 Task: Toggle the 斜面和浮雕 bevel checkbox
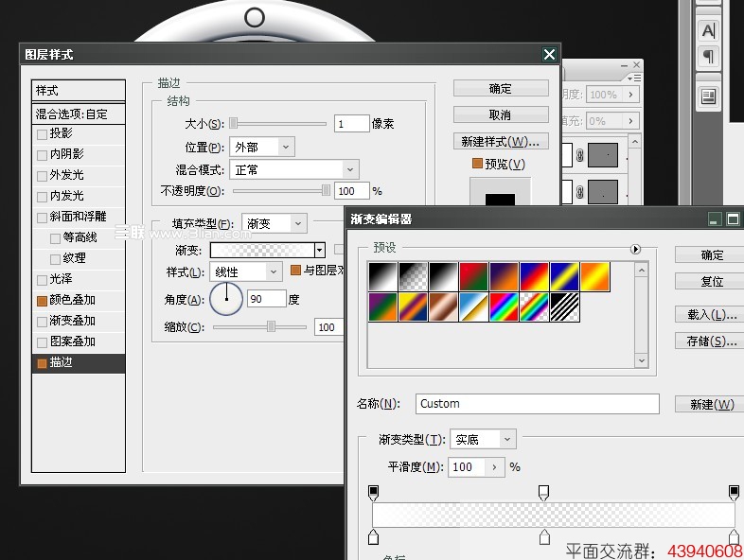(x=42, y=218)
